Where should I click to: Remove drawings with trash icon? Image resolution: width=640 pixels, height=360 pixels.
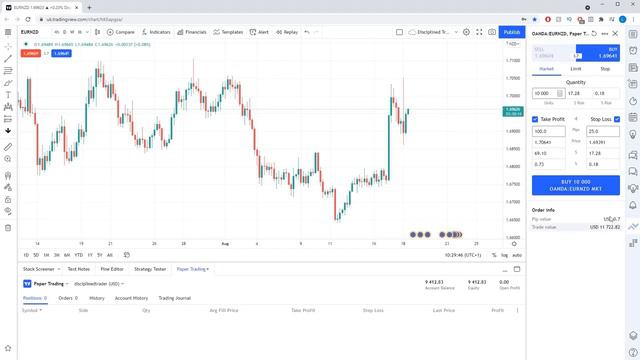tap(8, 228)
